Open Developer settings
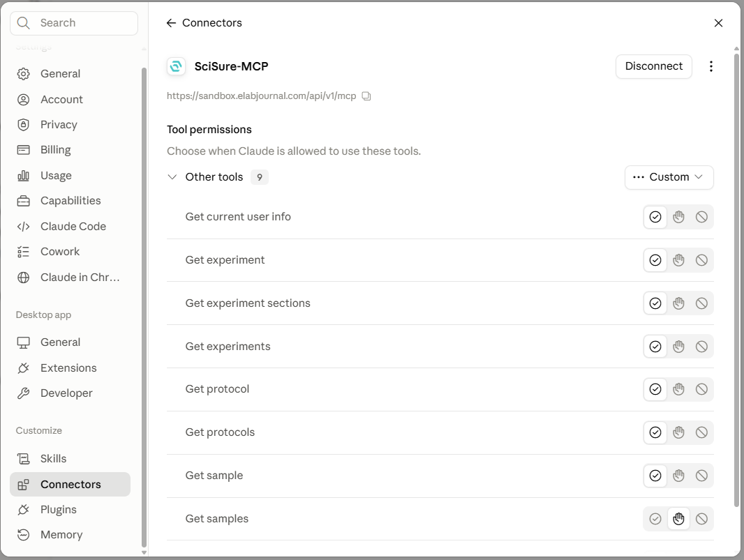 point(70,393)
